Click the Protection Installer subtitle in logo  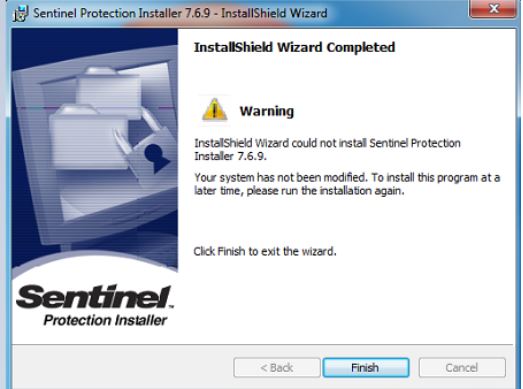105,320
